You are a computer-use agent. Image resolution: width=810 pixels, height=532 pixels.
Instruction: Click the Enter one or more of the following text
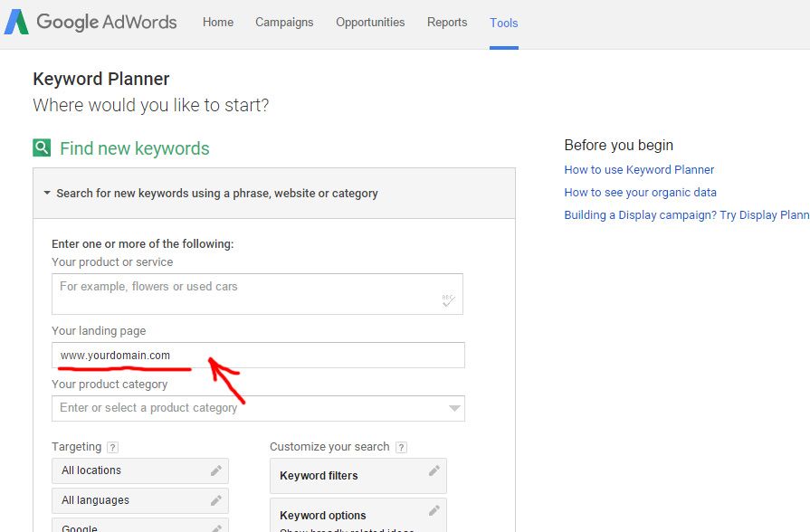tap(143, 243)
